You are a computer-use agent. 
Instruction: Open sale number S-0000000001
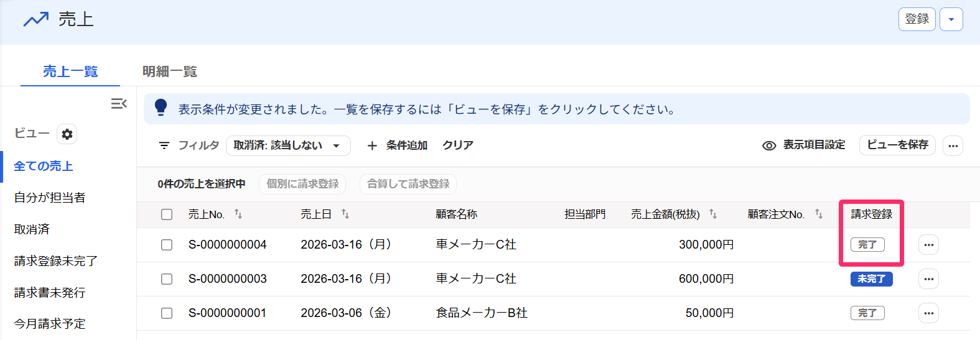click(x=228, y=313)
